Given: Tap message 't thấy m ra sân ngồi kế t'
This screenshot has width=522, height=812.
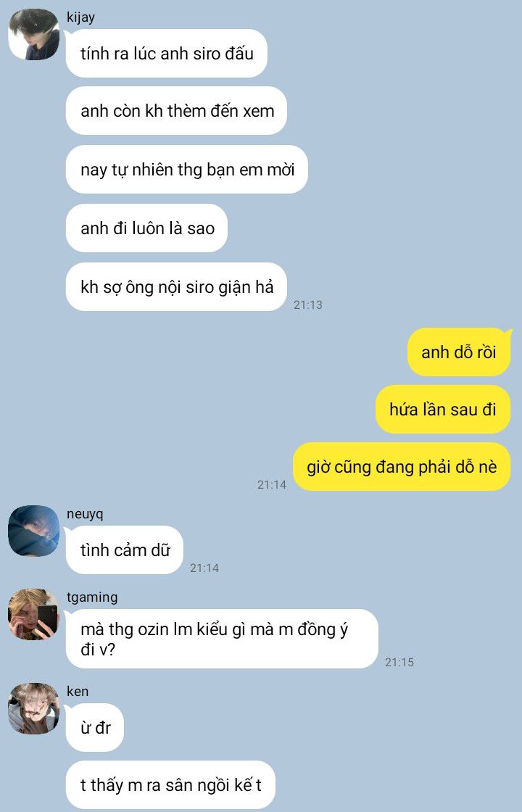Looking at the screenshot, I should pos(170,785).
